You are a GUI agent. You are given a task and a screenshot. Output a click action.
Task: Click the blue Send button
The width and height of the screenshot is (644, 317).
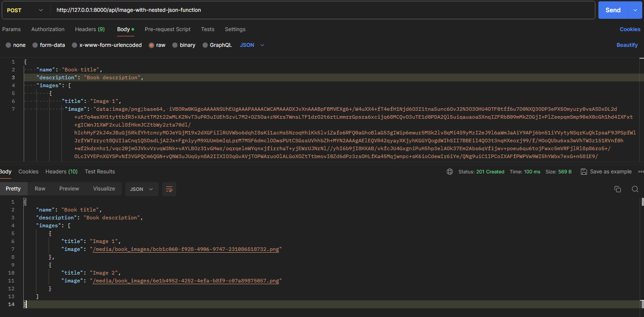pyautogui.click(x=613, y=10)
